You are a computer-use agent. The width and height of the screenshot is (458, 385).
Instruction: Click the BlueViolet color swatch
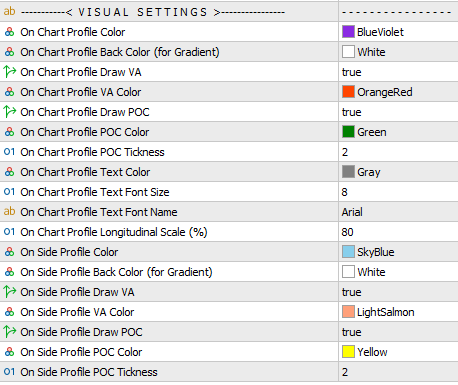tap(348, 32)
